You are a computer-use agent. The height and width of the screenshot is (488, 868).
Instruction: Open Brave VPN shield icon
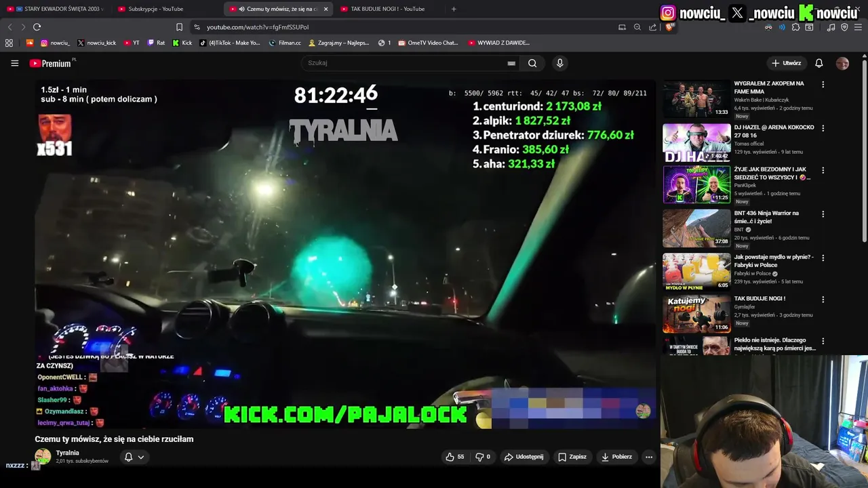pos(844,27)
